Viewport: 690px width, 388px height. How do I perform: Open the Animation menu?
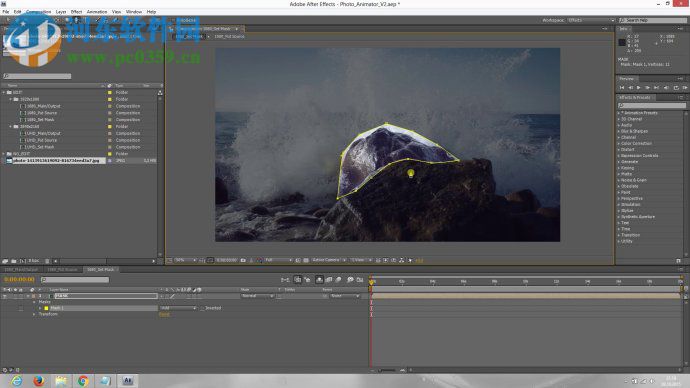tap(97, 12)
